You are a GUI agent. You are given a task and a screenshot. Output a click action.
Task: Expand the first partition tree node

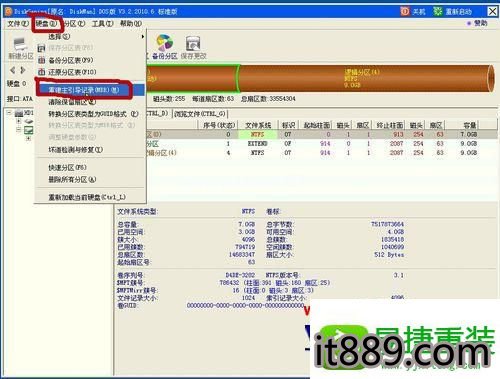pos(19,121)
